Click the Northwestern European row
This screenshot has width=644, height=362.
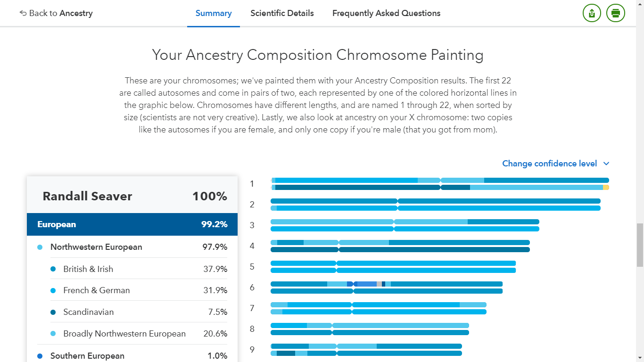(132, 247)
